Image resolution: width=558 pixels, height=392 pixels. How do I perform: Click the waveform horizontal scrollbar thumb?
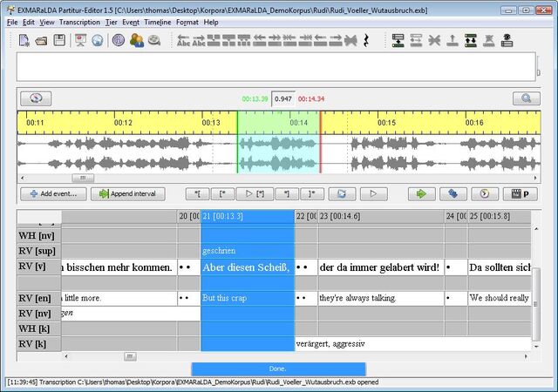(x=83, y=178)
